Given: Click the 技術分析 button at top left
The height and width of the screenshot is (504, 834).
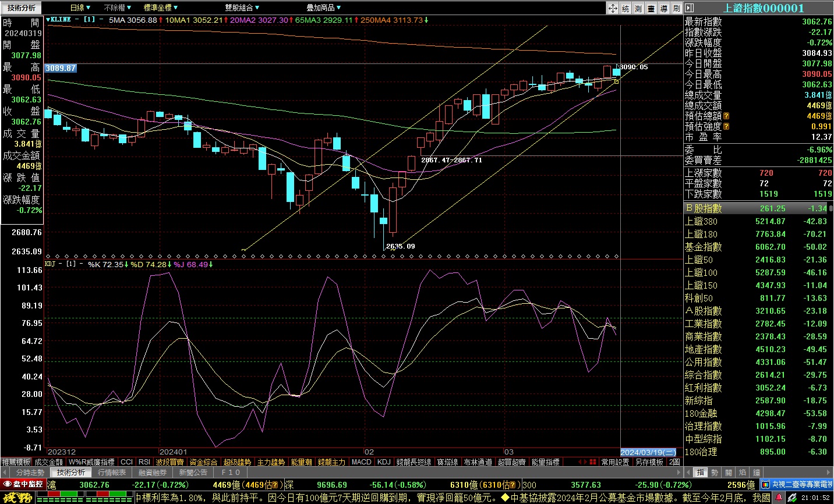Looking at the screenshot, I should click(x=22, y=8).
